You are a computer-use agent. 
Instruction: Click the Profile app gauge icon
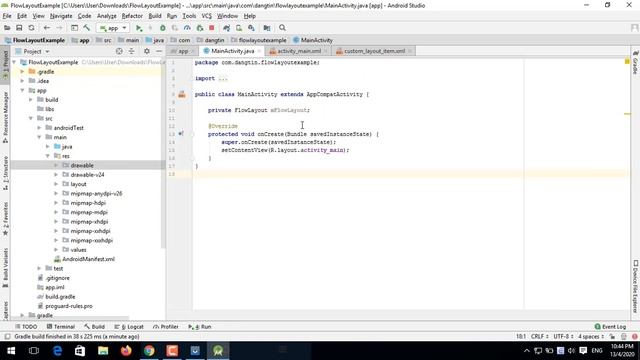[x=187, y=28]
